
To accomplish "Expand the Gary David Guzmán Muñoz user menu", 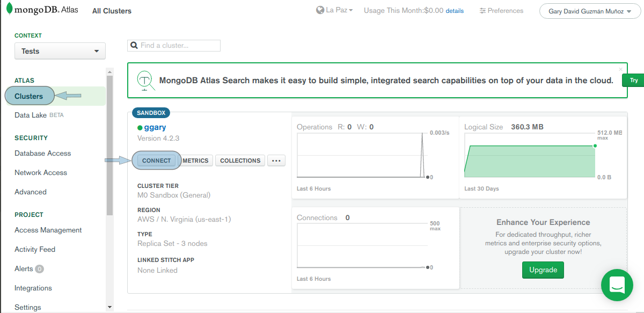I will click(x=590, y=11).
